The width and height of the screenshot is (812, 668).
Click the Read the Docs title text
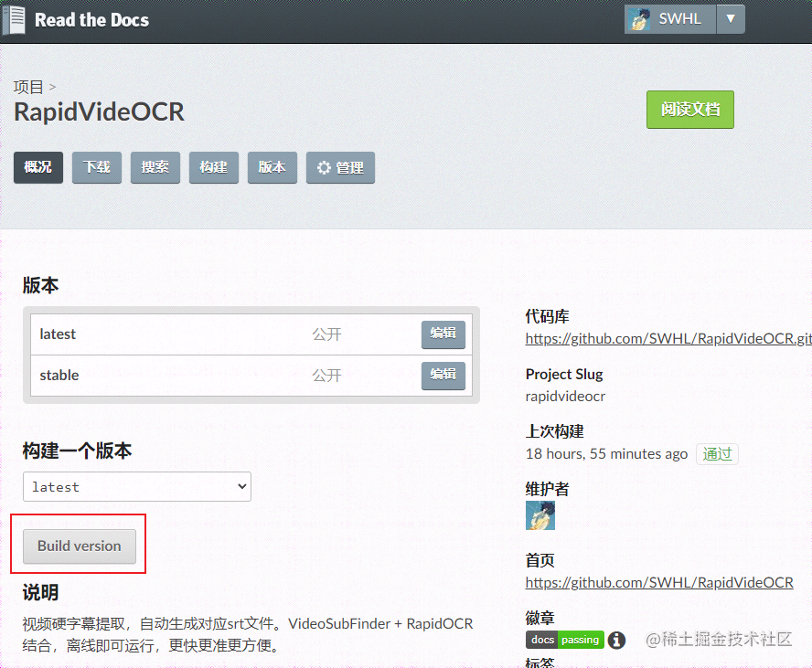click(91, 20)
